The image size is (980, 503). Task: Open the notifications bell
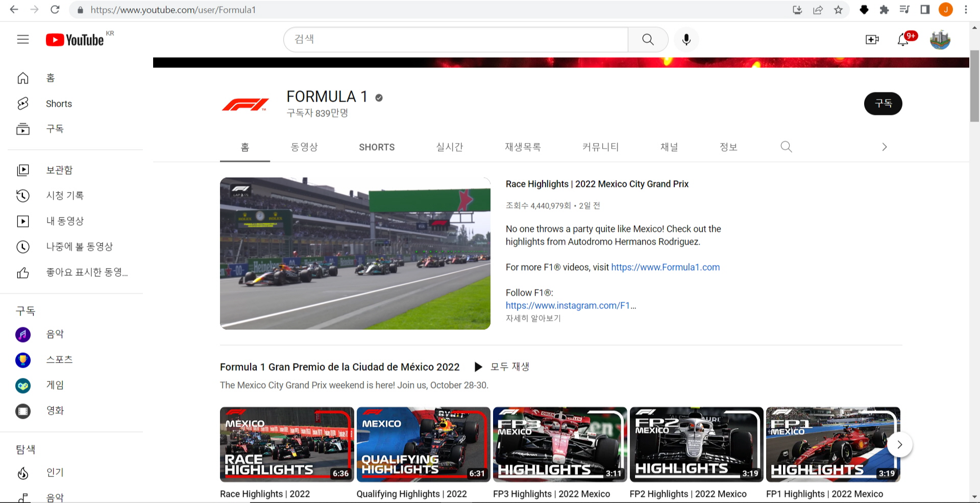(903, 40)
